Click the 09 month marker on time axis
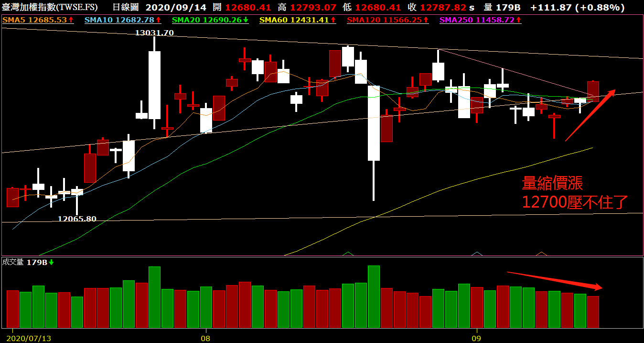This screenshot has height=343, width=644. click(x=476, y=337)
